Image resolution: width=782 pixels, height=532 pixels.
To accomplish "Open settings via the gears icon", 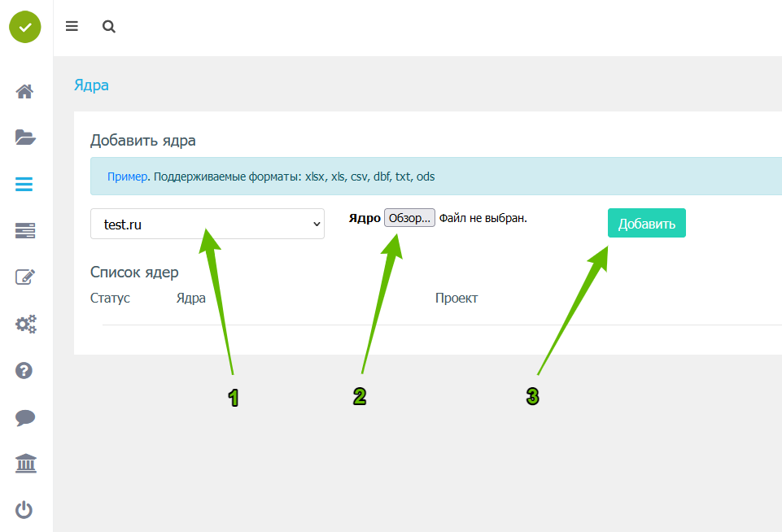I will tap(25, 325).
